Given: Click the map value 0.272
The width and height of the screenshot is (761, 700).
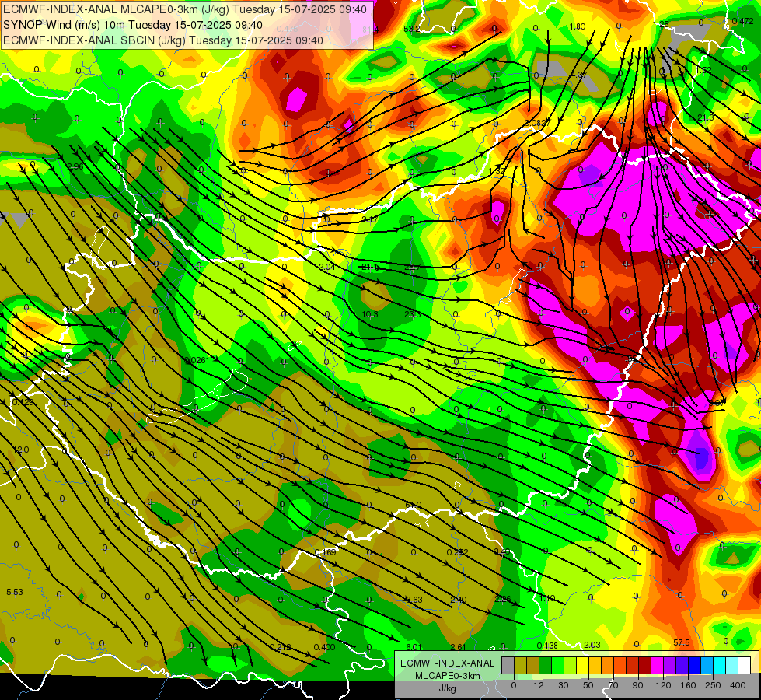Looking at the screenshot, I should pyautogui.click(x=458, y=552).
